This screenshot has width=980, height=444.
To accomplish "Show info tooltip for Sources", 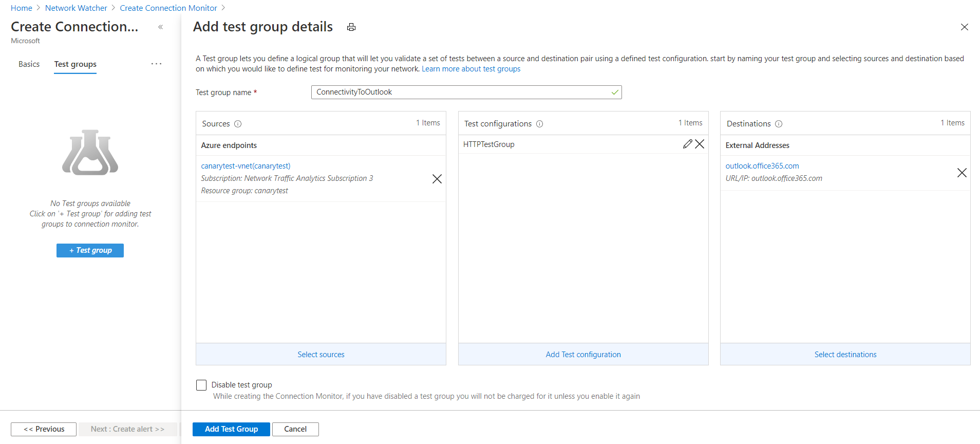I will coord(238,124).
